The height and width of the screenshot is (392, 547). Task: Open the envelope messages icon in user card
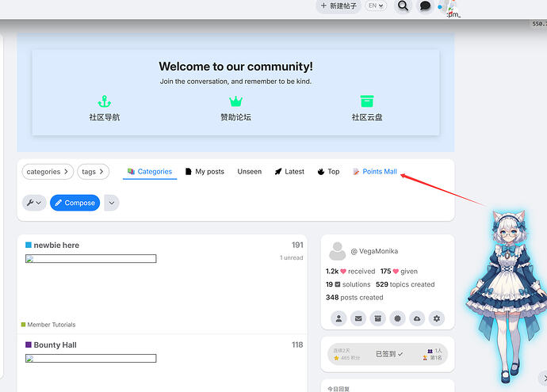coord(358,318)
